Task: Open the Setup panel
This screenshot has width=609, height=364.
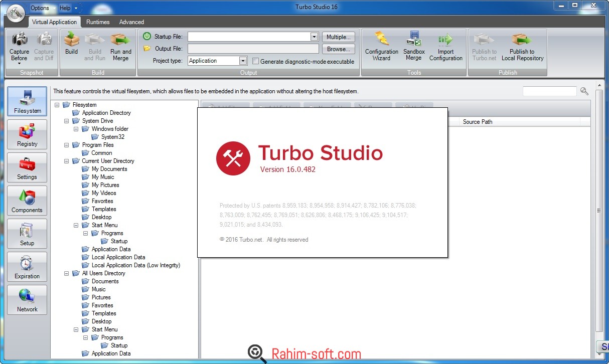Action: pyautogui.click(x=27, y=234)
